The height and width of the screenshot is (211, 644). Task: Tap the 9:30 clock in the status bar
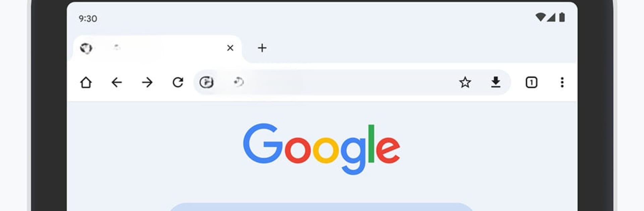click(x=88, y=18)
